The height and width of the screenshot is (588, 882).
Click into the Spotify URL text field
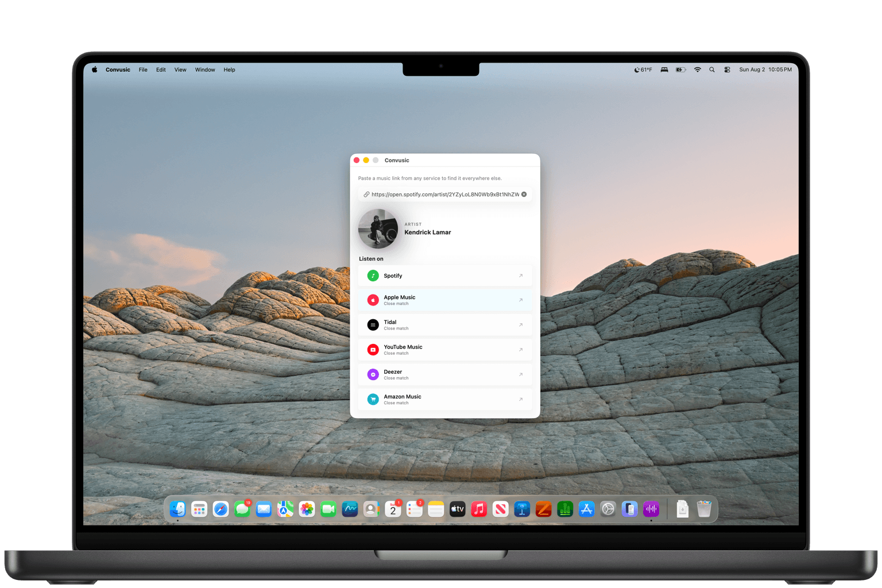pyautogui.click(x=445, y=195)
